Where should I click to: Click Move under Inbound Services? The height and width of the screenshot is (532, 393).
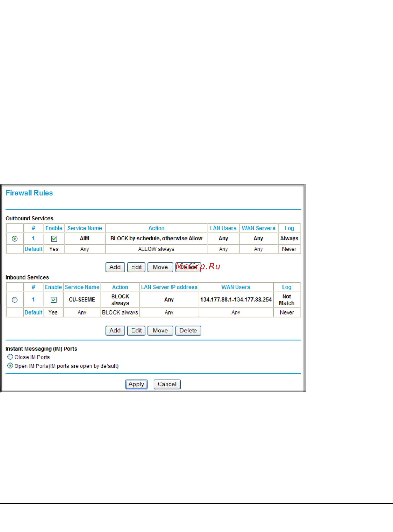pyautogui.click(x=160, y=331)
